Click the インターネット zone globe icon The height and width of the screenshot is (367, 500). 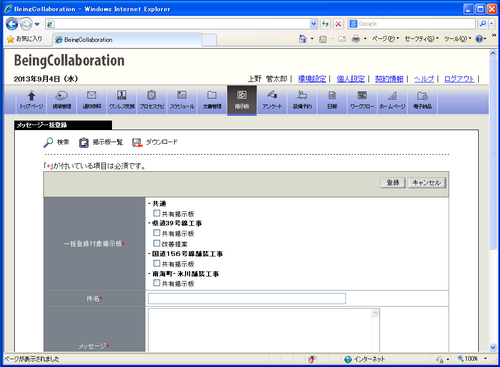[348, 359]
